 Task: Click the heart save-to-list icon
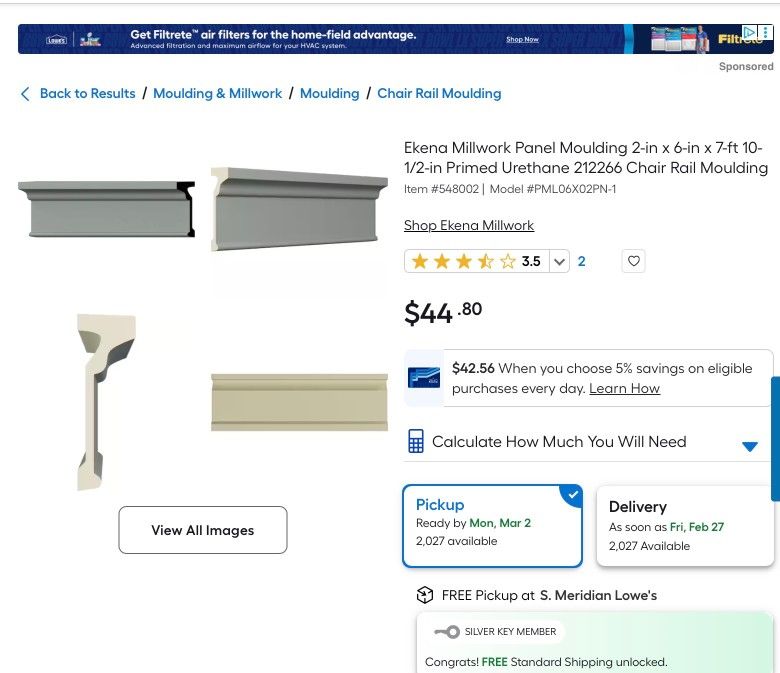633,262
